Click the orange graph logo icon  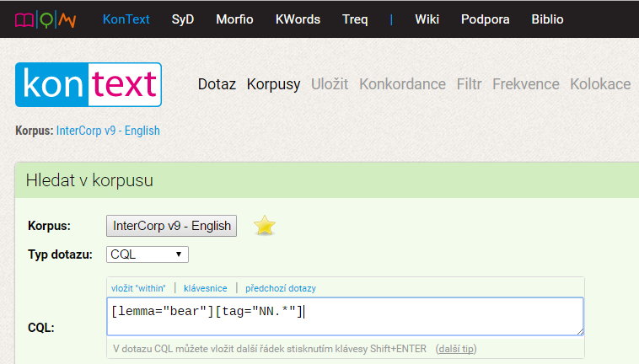[67, 19]
